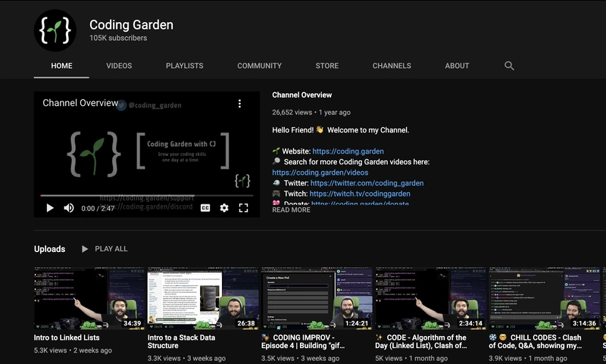Expand description with READ MORE
This screenshot has width=606, height=364.
click(x=291, y=210)
